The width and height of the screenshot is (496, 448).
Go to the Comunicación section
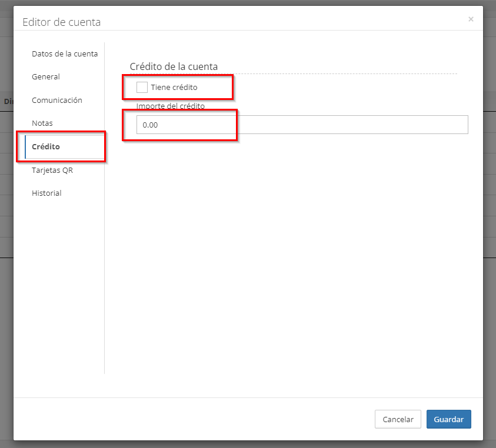(57, 100)
